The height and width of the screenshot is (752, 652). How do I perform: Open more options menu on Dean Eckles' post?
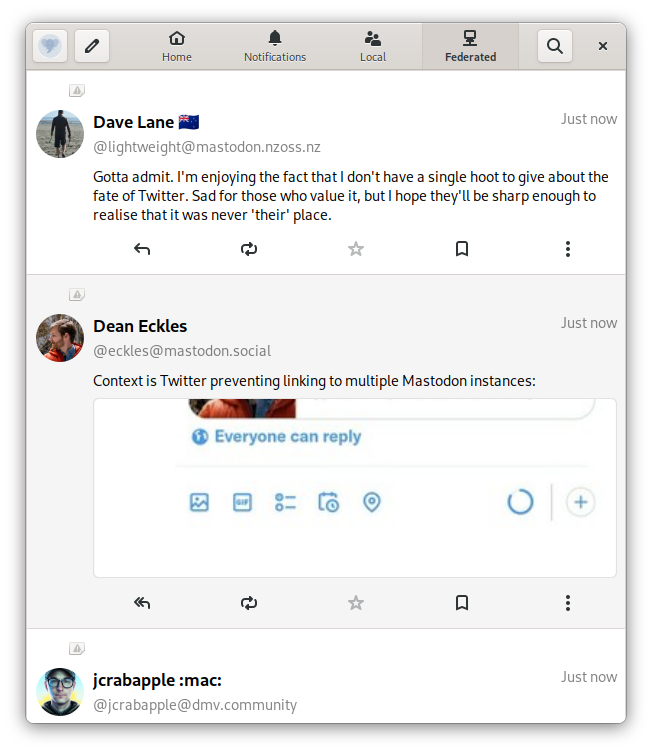coord(568,603)
